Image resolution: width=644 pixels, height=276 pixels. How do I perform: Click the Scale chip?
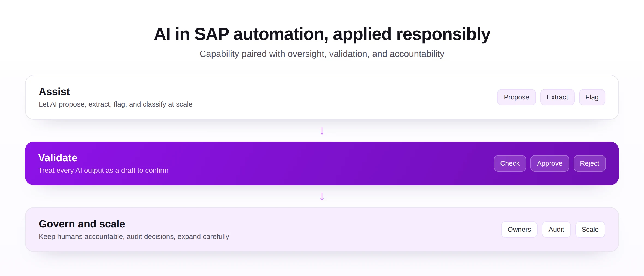[590, 230]
